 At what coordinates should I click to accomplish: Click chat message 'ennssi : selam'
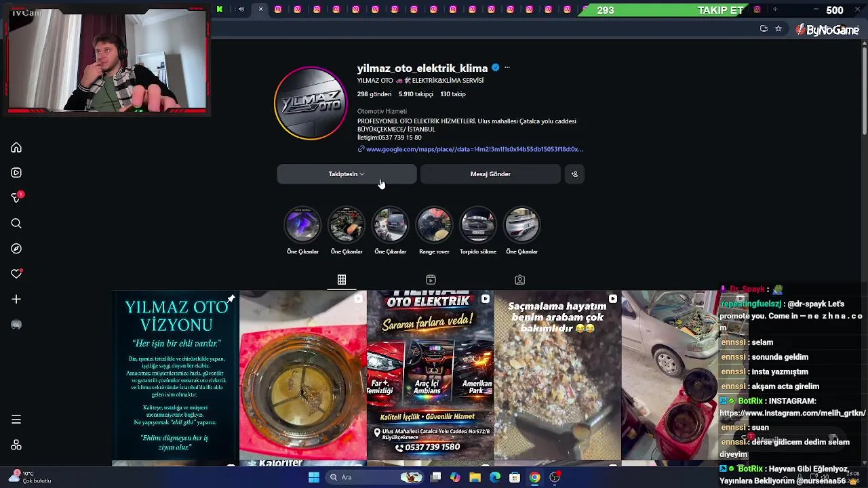point(747,342)
